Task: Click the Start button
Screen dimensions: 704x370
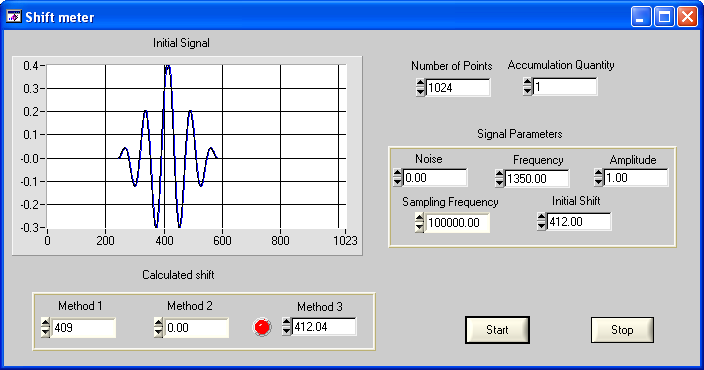Action: tap(497, 330)
